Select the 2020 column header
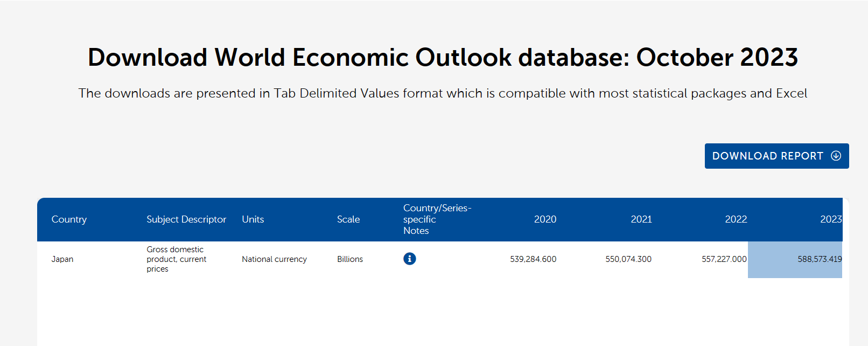This screenshot has width=868, height=346. click(545, 219)
